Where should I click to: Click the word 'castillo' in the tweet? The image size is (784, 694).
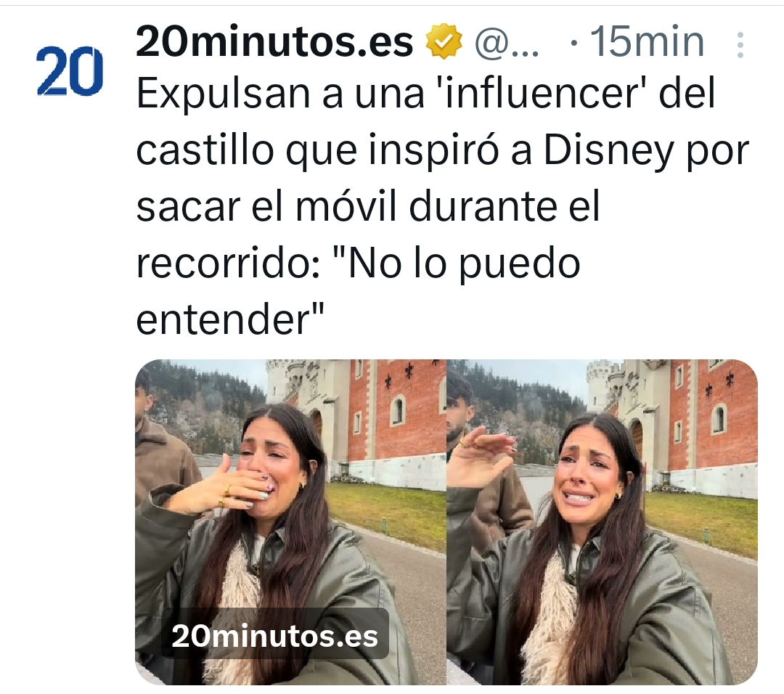tap(205, 150)
